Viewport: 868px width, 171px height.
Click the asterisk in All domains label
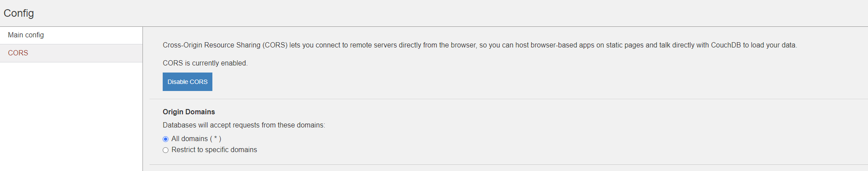(215, 138)
